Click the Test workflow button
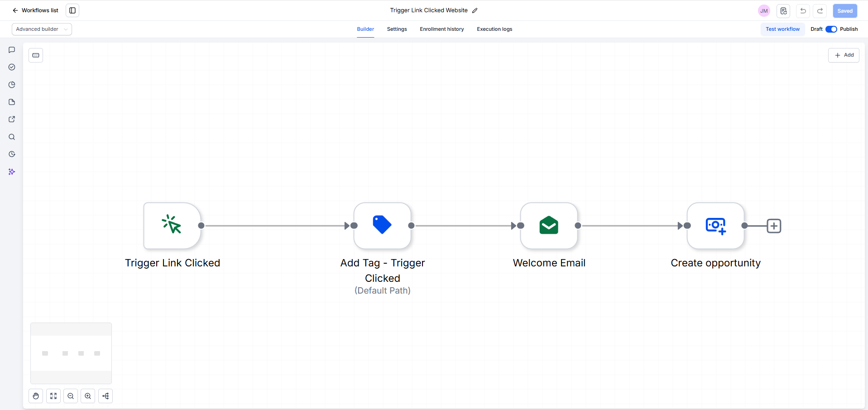This screenshot has height=410, width=868. click(x=782, y=29)
